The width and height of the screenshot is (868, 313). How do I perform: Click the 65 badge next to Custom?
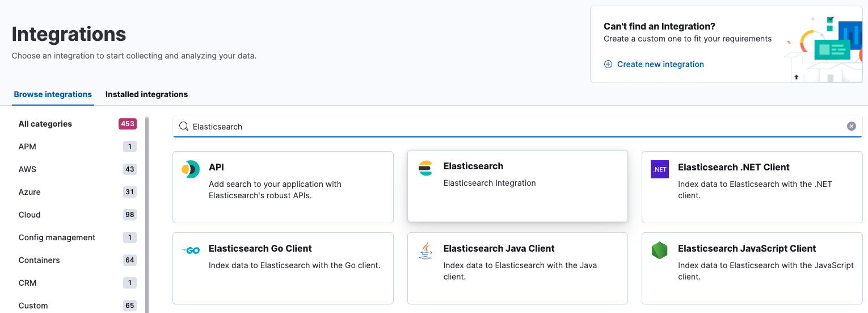point(130,306)
